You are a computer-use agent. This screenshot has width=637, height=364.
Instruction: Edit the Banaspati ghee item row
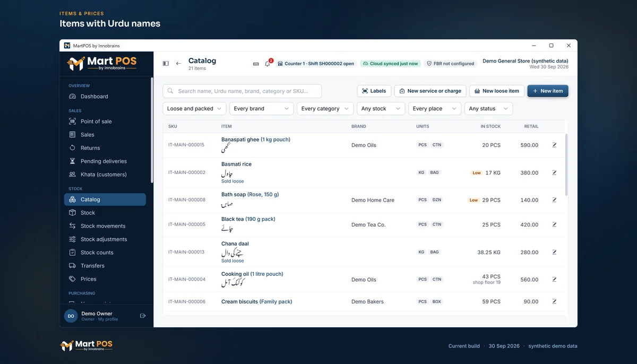coord(554,145)
